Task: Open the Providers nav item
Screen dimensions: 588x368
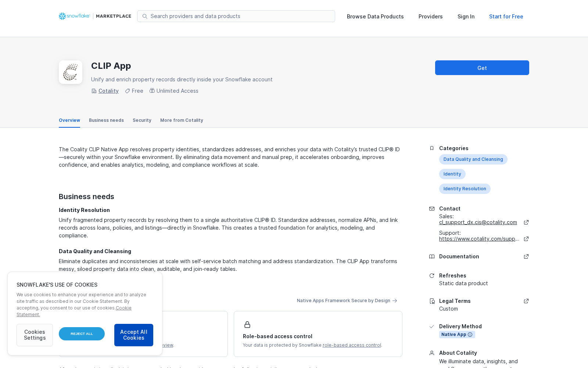Action: [431, 17]
